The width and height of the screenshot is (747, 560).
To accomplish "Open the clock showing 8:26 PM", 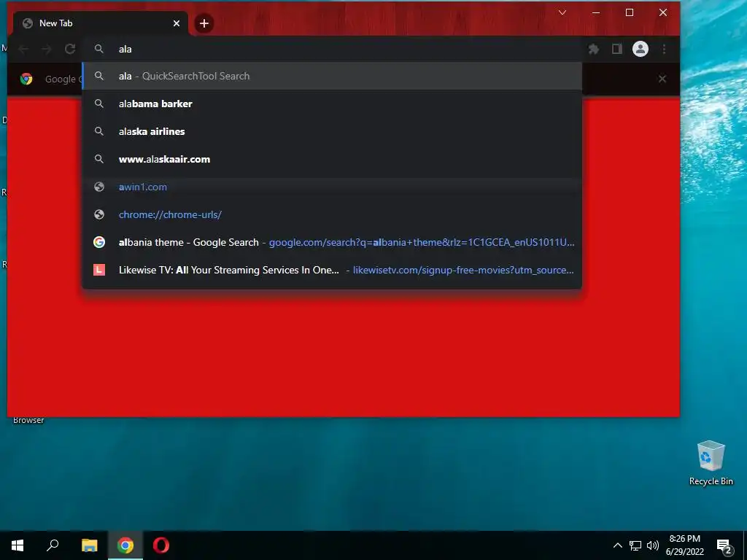I will (684, 545).
